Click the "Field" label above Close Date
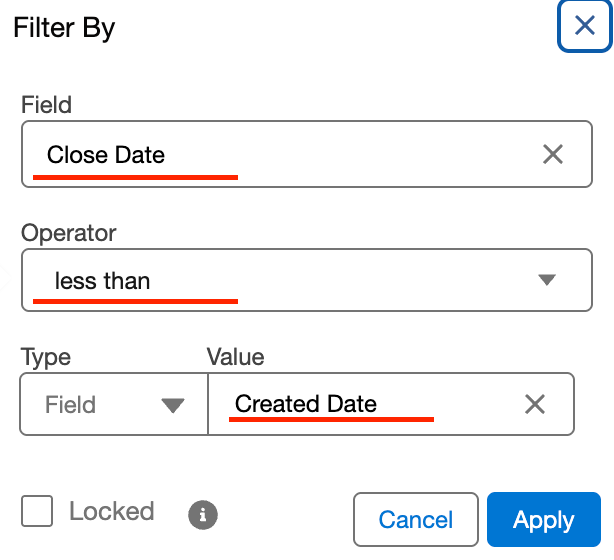Screen dimensions: 614x560 [46, 105]
